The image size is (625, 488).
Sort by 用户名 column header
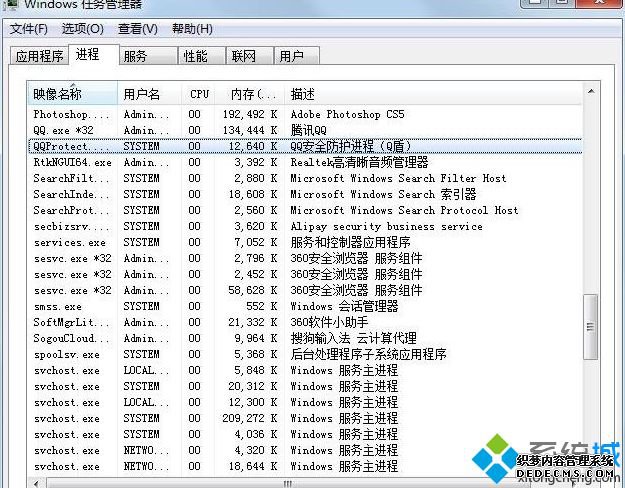150,94
